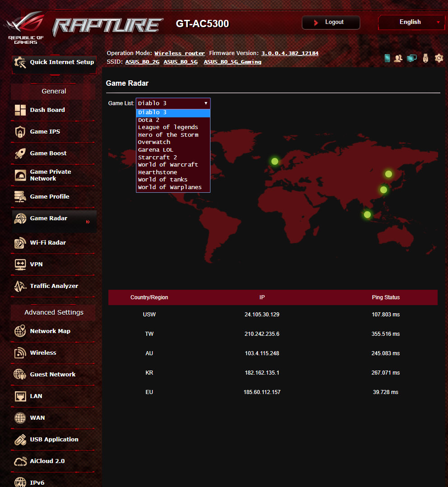Click the green server dot near Taiwan
This screenshot has height=487, width=448.
click(383, 190)
